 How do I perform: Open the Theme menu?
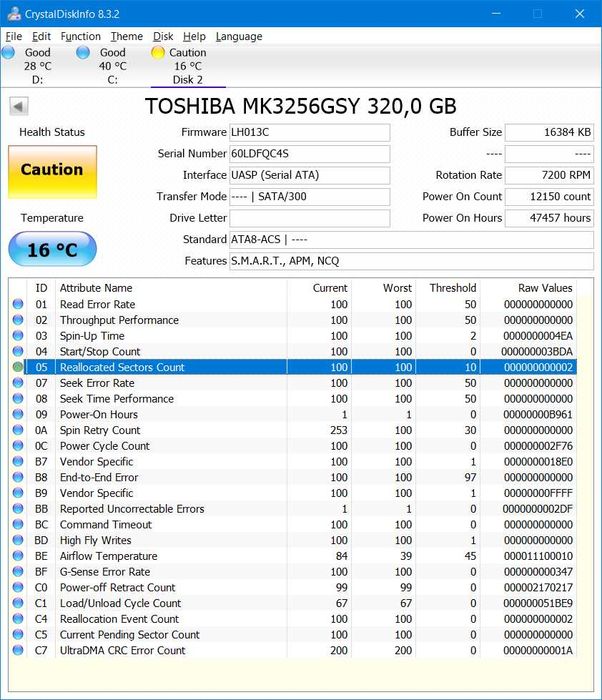click(x=127, y=36)
